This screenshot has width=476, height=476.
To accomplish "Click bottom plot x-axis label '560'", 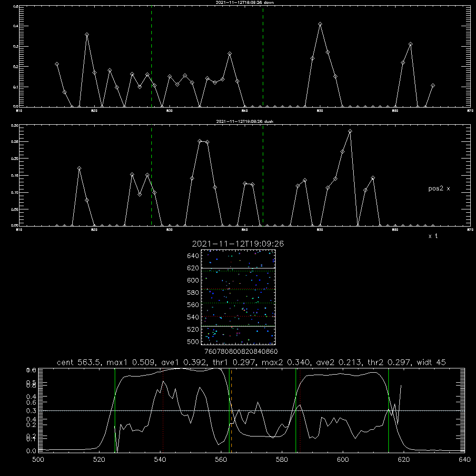I will tap(221, 460).
